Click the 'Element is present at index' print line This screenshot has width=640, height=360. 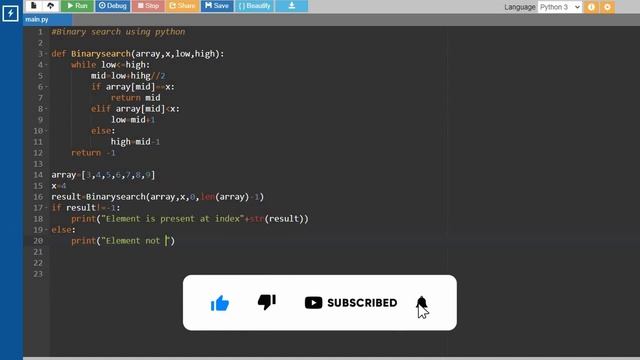pyautogui.click(x=190, y=219)
